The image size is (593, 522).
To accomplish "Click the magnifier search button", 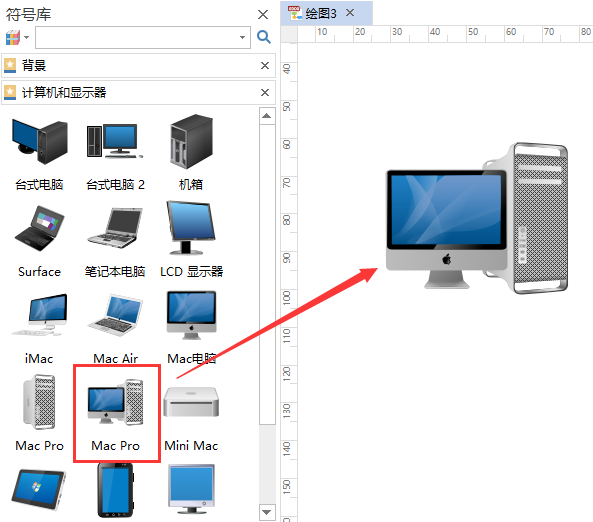I will pyautogui.click(x=264, y=37).
